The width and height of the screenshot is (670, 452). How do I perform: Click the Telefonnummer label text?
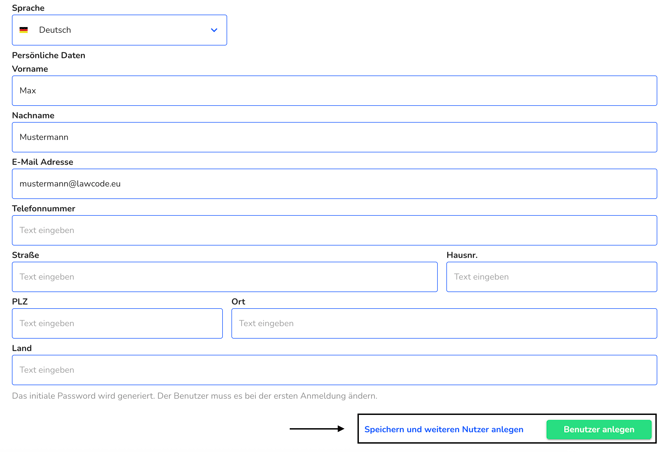[x=44, y=208]
